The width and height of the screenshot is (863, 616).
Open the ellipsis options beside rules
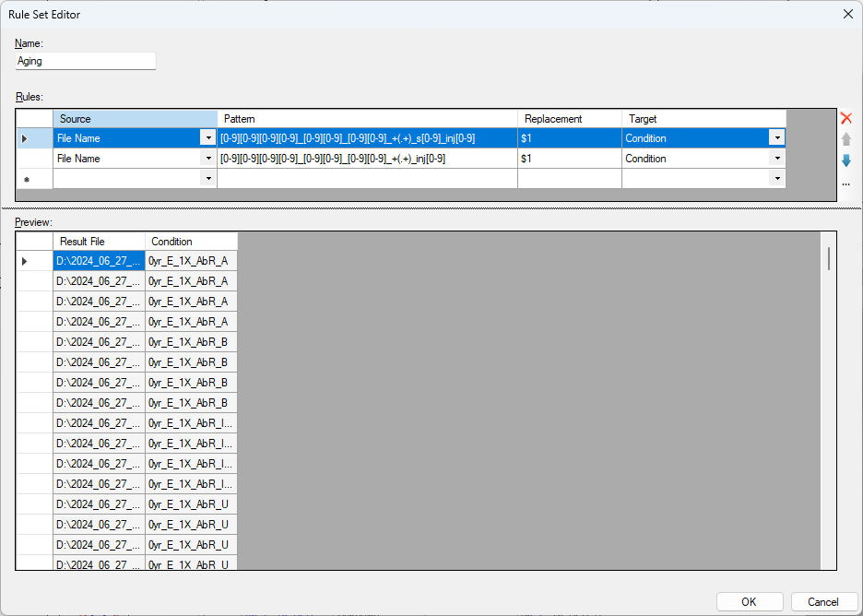[845, 184]
